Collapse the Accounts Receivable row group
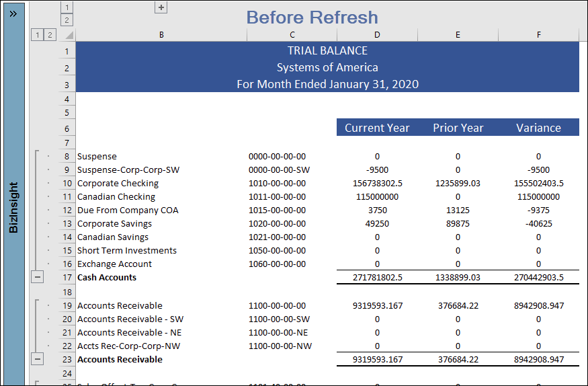 [37, 359]
